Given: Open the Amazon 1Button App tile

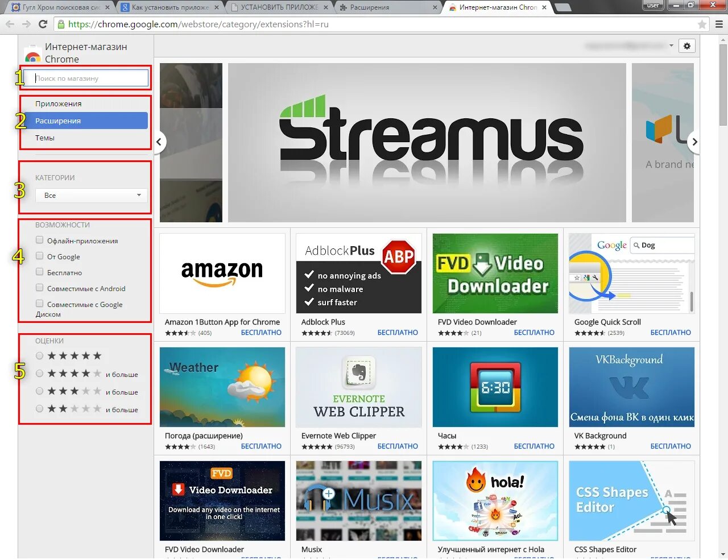Looking at the screenshot, I should pyautogui.click(x=222, y=273).
